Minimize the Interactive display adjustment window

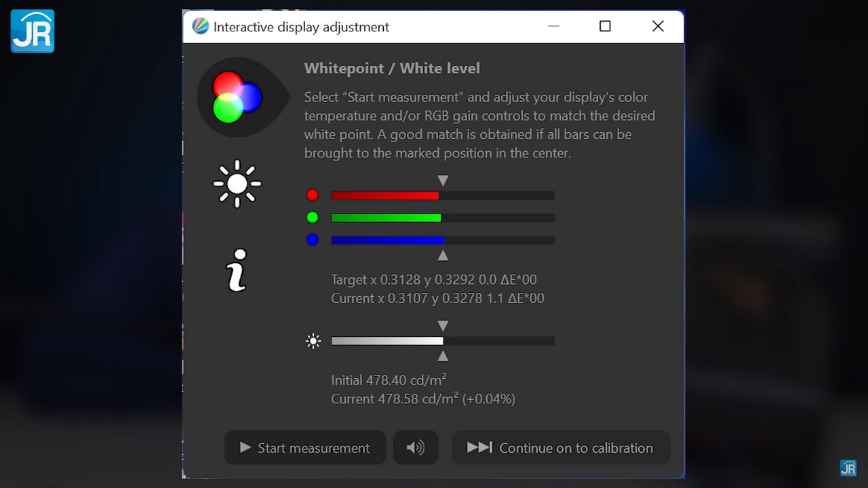pos(553,26)
